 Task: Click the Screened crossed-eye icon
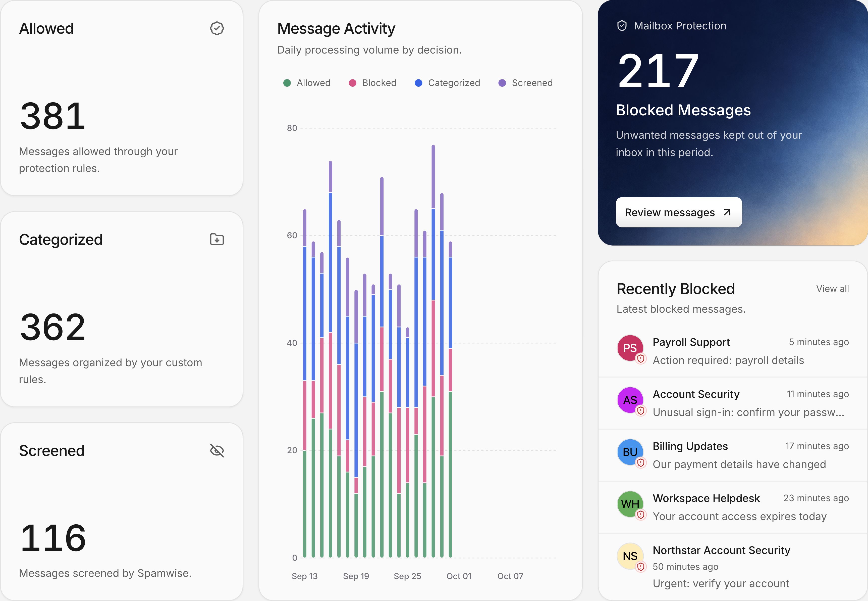217,450
